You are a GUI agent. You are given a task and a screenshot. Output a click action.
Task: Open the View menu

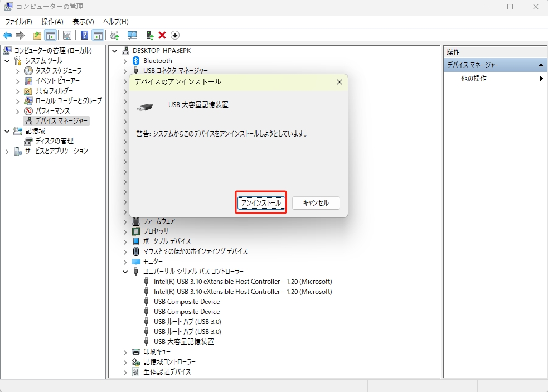click(83, 21)
